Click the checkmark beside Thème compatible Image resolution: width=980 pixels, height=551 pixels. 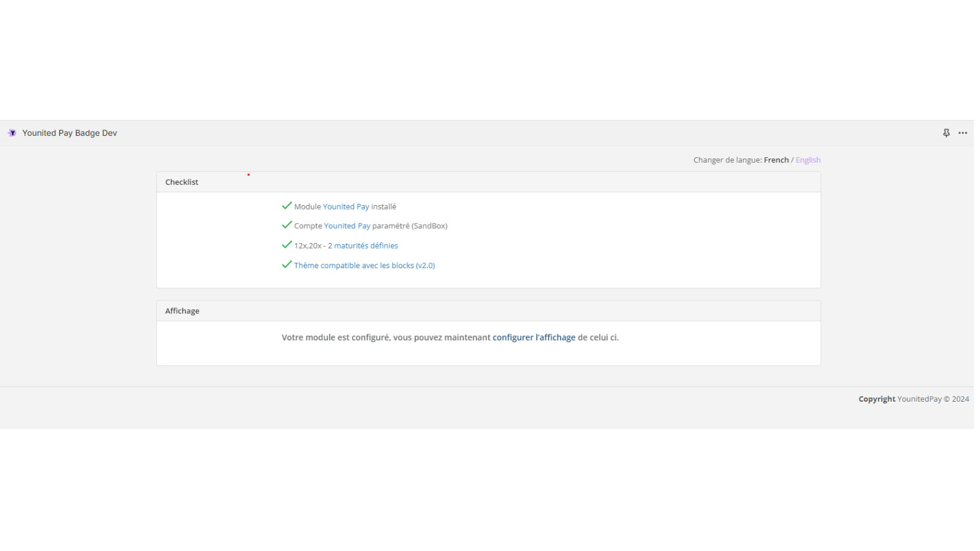tap(287, 264)
